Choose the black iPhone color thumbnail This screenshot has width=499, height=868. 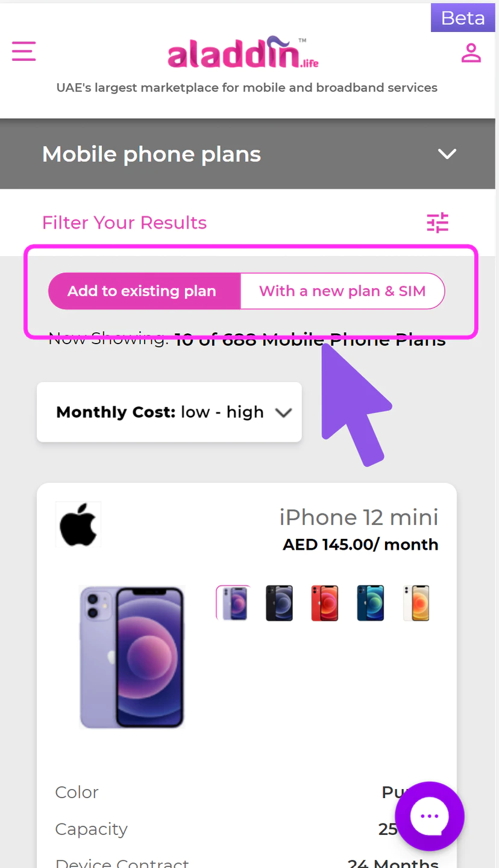[x=279, y=603]
